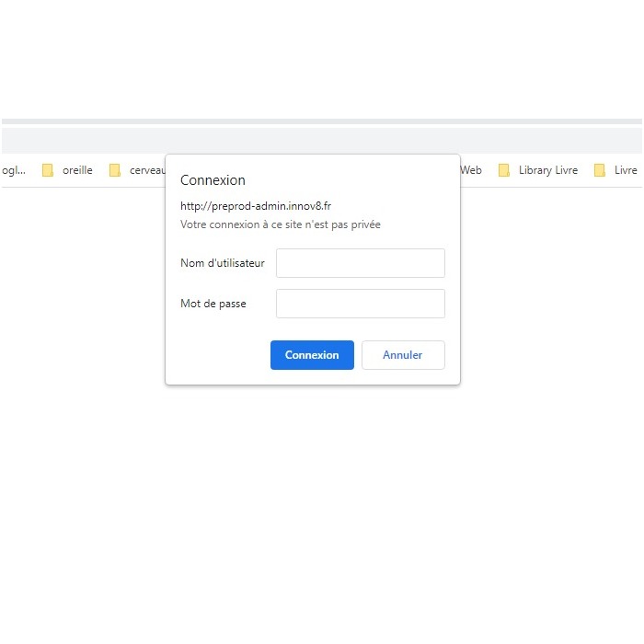The image size is (644, 644).
Task: Open the truncated ogl... bookmark
Action: (x=14, y=170)
